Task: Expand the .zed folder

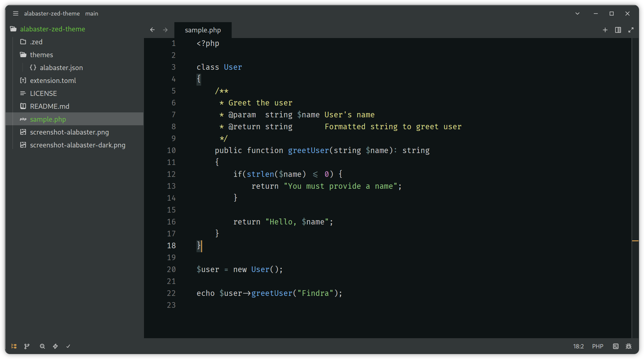Action: click(74, 42)
